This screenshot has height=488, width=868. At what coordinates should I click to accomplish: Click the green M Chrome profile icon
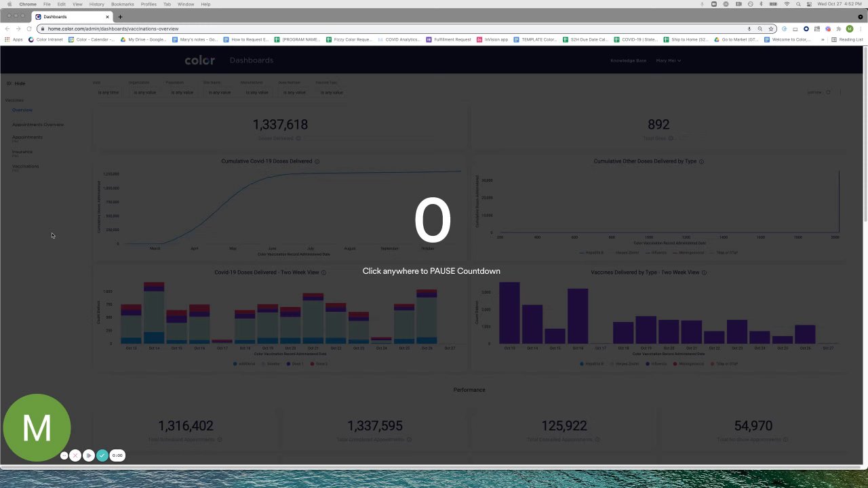pyautogui.click(x=849, y=28)
